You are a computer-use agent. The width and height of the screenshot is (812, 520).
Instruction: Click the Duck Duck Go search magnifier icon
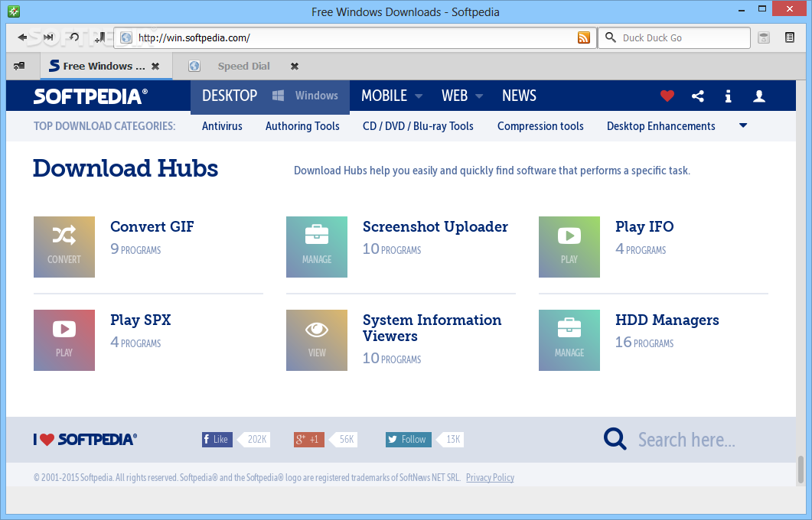point(611,37)
